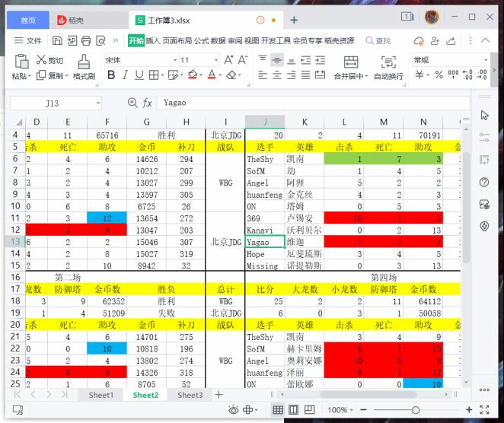
Task: Toggle eye protection mode icon
Action: 233,410
